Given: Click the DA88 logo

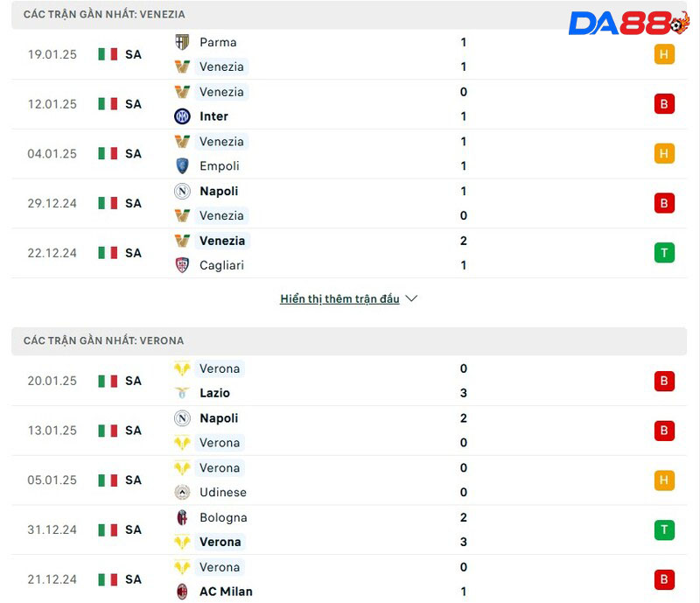Looking at the screenshot, I should tap(628, 24).
